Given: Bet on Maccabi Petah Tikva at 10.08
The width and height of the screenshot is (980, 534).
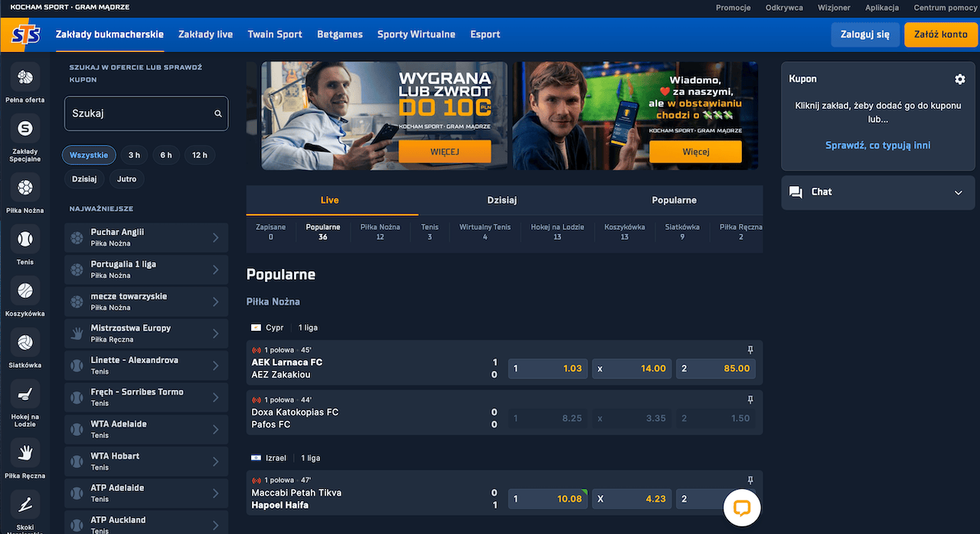Looking at the screenshot, I should click(547, 499).
